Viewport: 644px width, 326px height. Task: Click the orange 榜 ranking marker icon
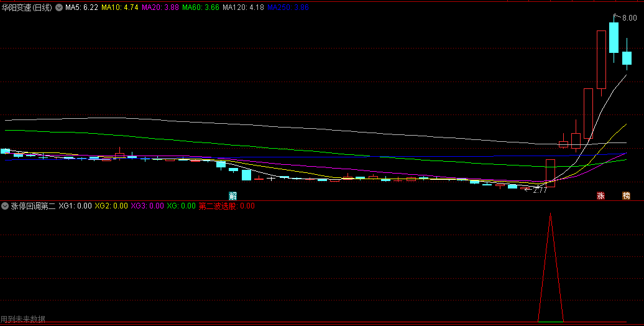pyautogui.click(x=626, y=195)
